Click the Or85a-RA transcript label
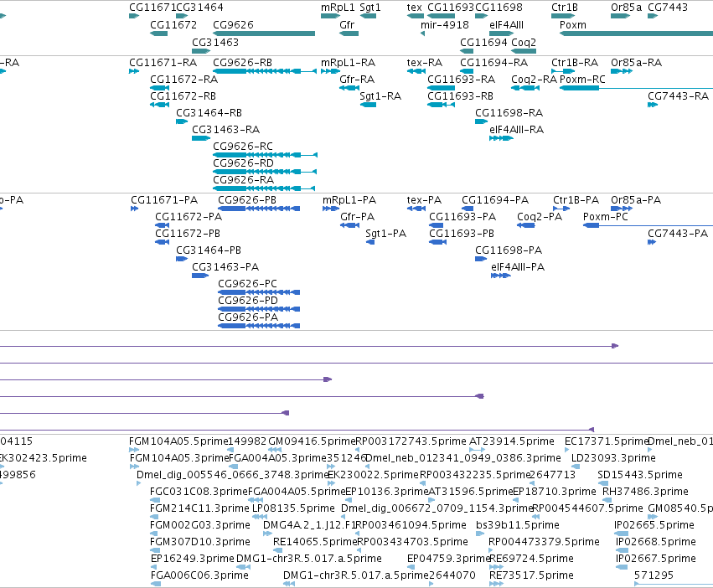 [636, 62]
